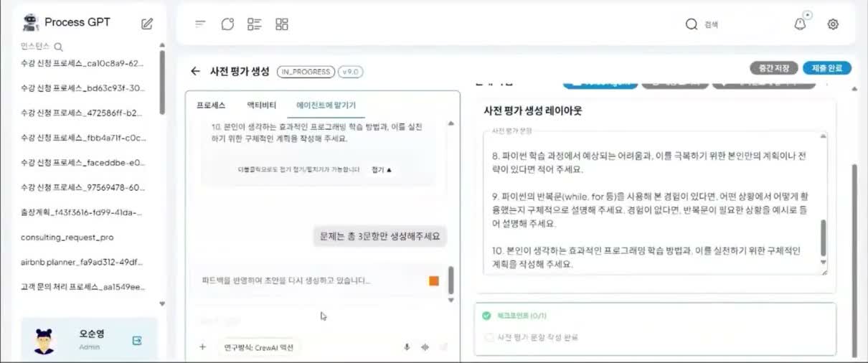This screenshot has height=363, width=868.
Task: Switch to the 액티비티 tab
Action: tap(262, 105)
